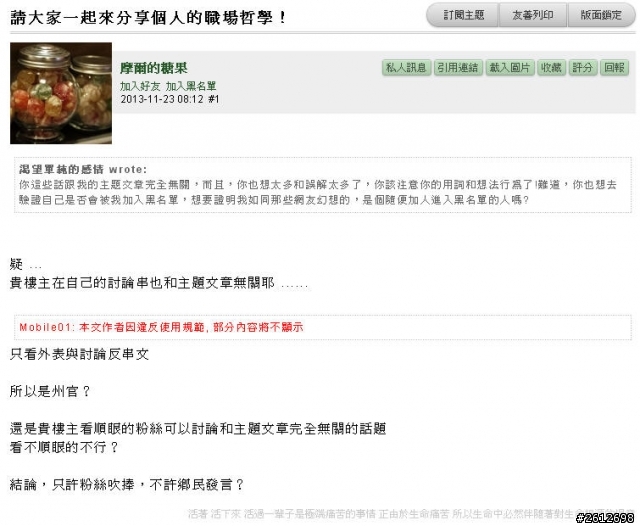Click the 訂閱主題 subscribe button
Image resolution: width=640 pixels, height=526 pixels.
(x=462, y=16)
